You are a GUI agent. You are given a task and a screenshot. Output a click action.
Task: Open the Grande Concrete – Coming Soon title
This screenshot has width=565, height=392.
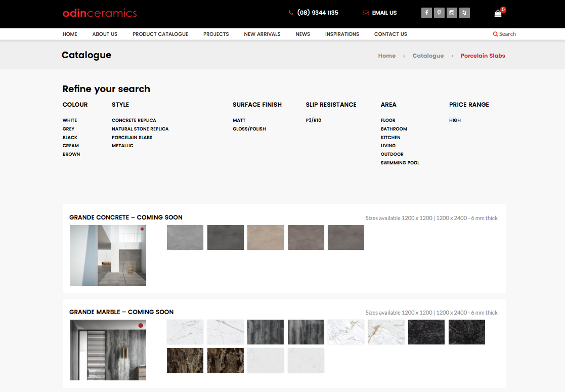click(x=126, y=217)
